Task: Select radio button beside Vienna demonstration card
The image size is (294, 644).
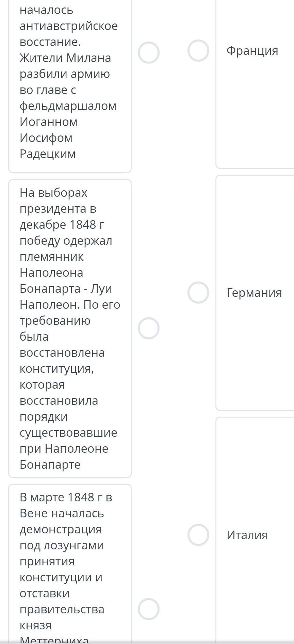Action: coord(148,609)
